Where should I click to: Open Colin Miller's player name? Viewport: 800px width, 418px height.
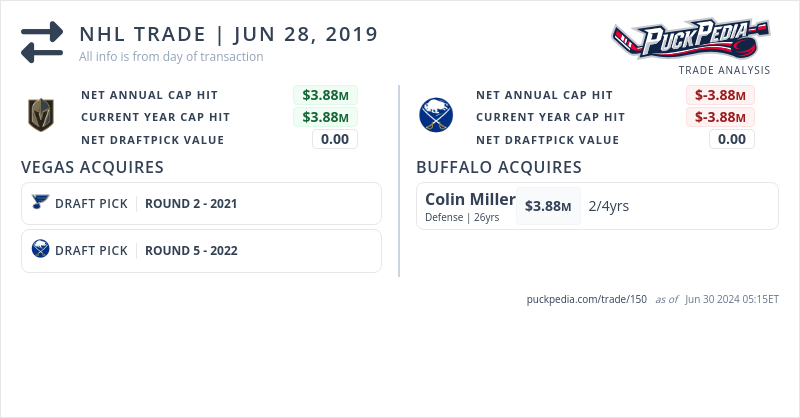tap(470, 199)
